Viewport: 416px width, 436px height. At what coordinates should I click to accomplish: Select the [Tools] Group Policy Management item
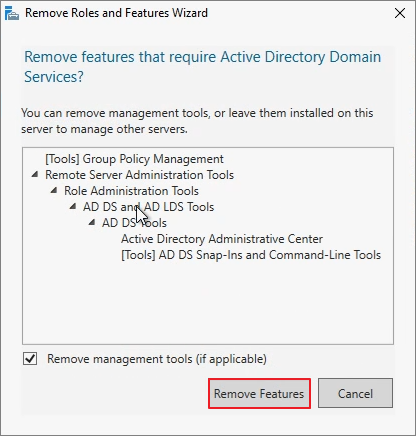134,159
